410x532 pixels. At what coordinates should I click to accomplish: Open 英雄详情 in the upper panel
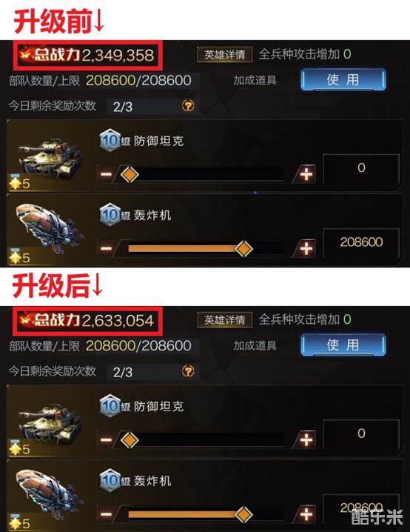coord(225,55)
